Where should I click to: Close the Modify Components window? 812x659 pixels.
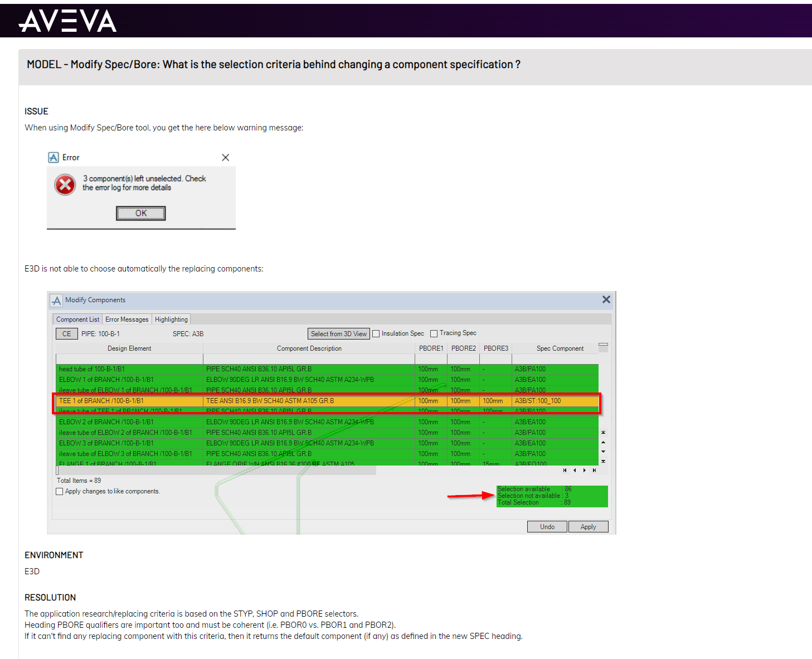[606, 300]
